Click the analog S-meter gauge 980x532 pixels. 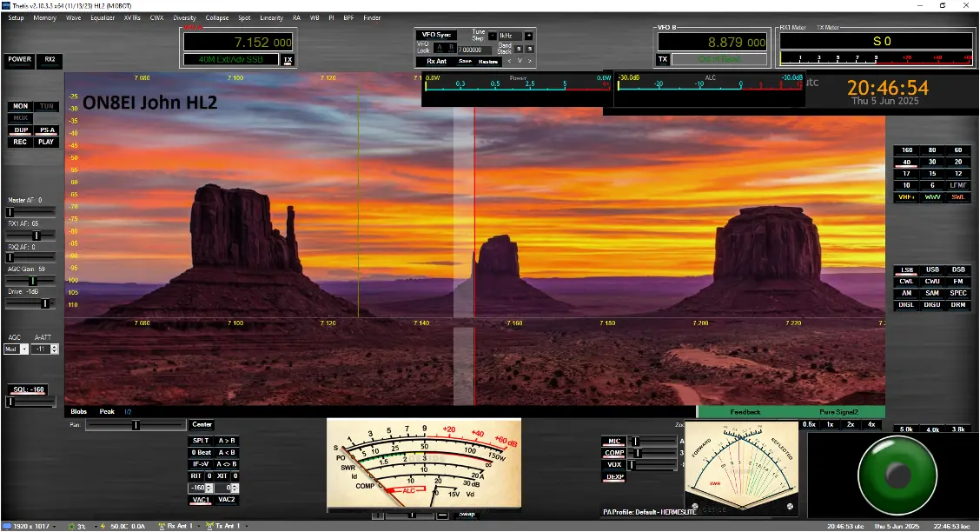point(423,463)
